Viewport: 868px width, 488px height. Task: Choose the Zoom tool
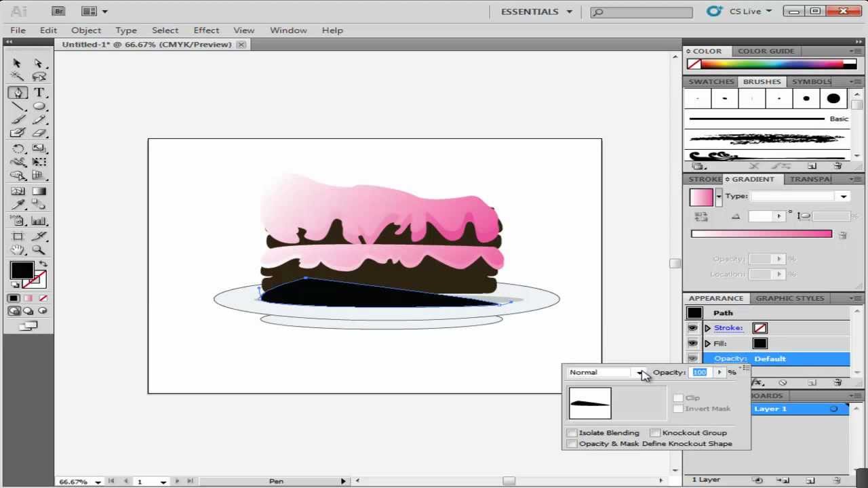coord(39,249)
